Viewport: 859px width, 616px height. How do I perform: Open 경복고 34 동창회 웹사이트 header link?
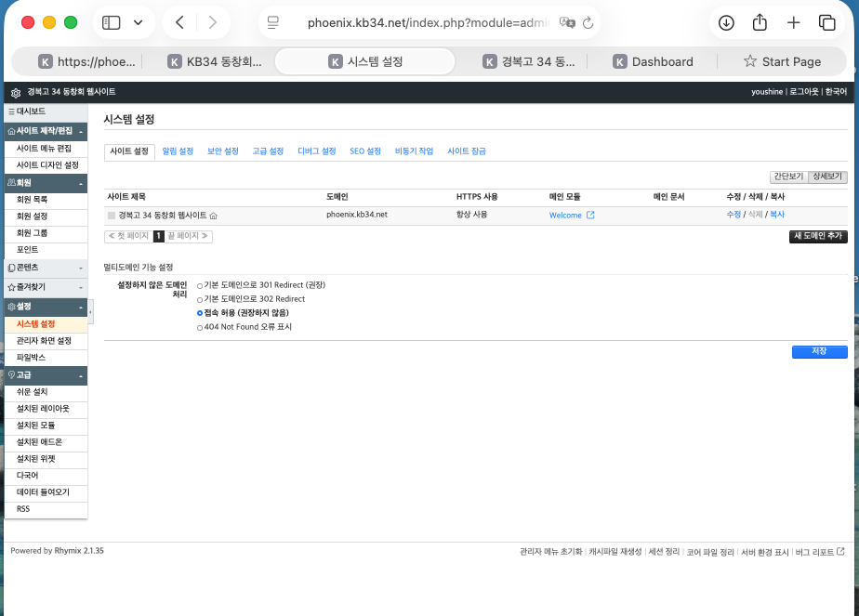coord(72,92)
